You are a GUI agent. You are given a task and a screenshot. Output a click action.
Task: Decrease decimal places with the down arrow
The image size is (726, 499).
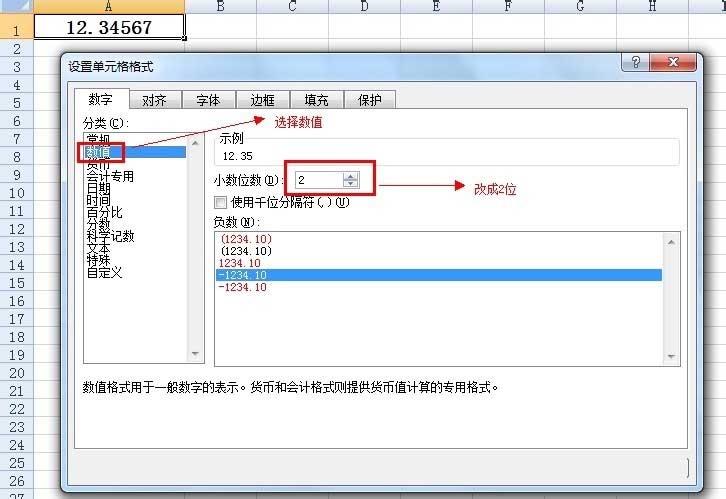350,184
